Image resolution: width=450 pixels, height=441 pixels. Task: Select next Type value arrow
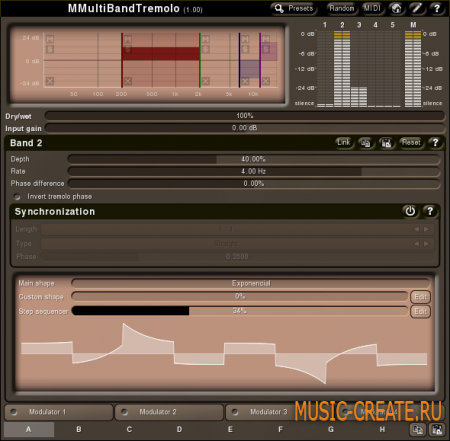click(x=426, y=244)
